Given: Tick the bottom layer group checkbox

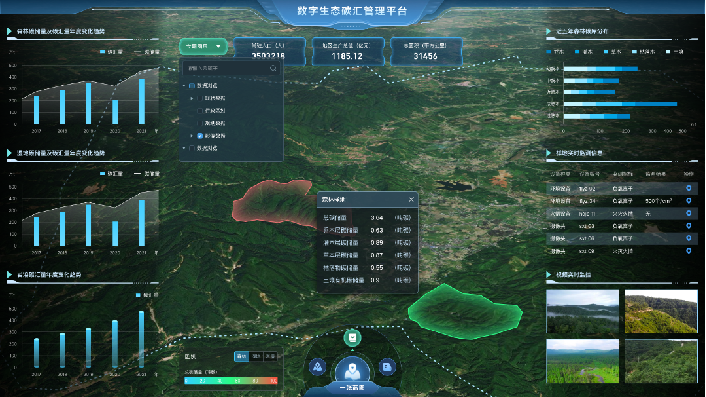Looking at the screenshot, I should tap(192, 148).
